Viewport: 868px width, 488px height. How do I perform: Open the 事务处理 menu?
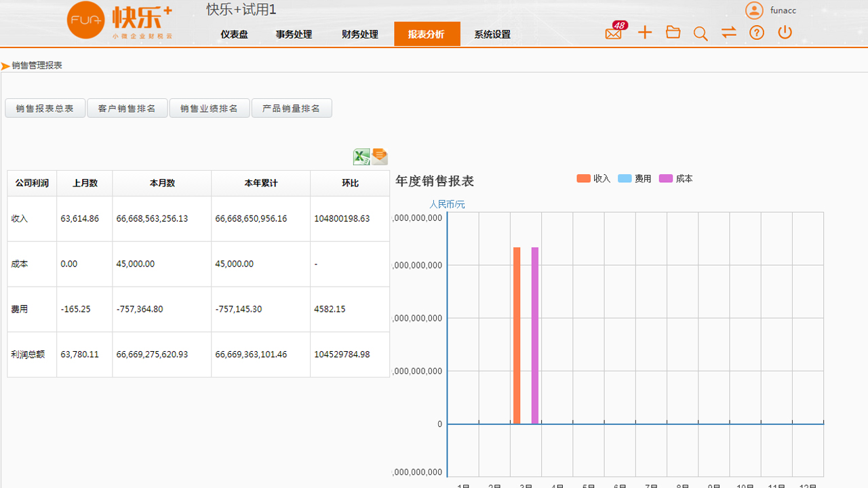click(x=294, y=35)
